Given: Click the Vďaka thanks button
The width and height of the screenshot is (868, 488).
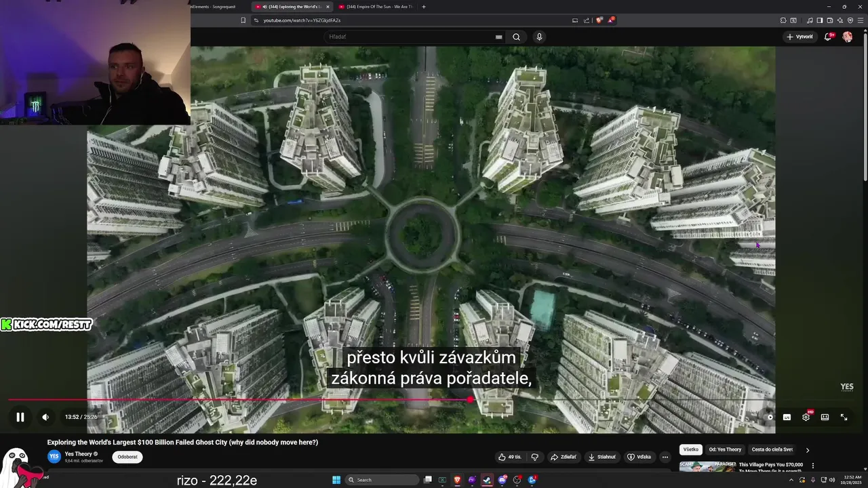Looking at the screenshot, I should pos(639,457).
